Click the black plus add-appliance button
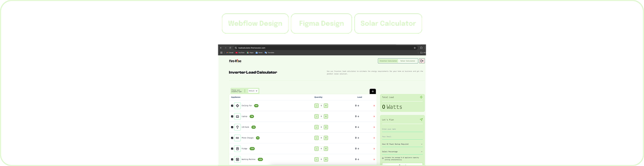Screen dimensions: 644x166 (372, 92)
